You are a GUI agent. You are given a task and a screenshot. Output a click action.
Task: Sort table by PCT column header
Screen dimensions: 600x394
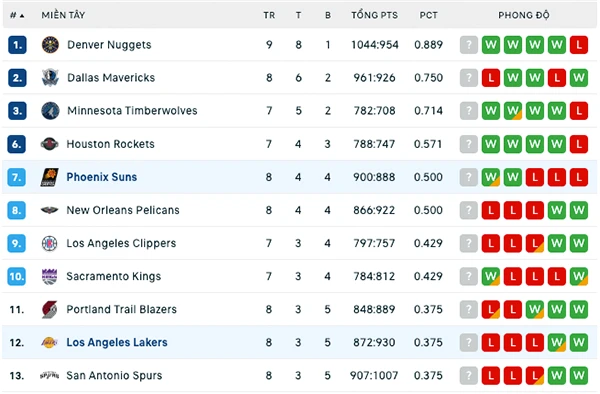(428, 15)
